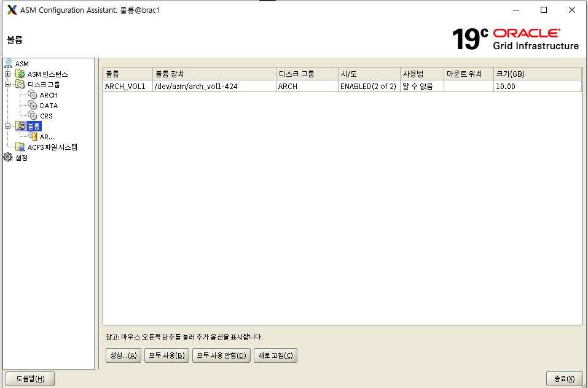Sort by 크기(GB) column header
588x388 pixels.
coord(538,74)
